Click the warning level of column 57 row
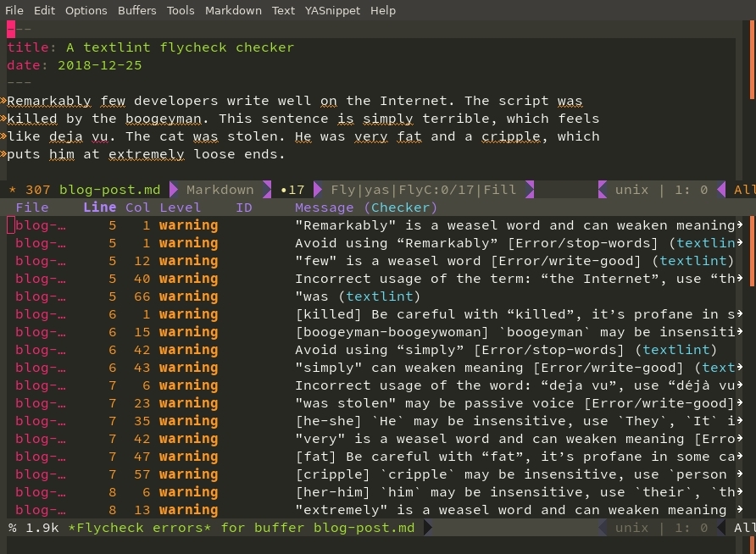Image resolution: width=756 pixels, height=554 pixels. pos(188,475)
